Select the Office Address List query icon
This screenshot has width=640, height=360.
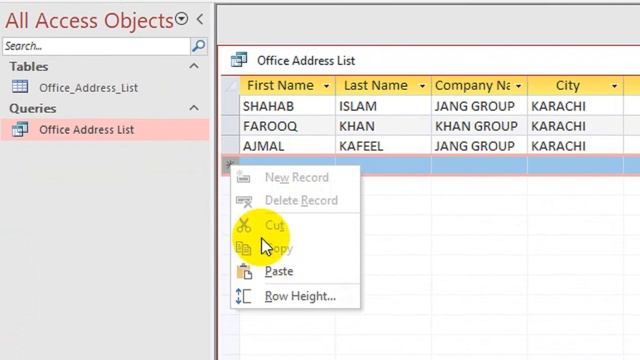point(20,129)
